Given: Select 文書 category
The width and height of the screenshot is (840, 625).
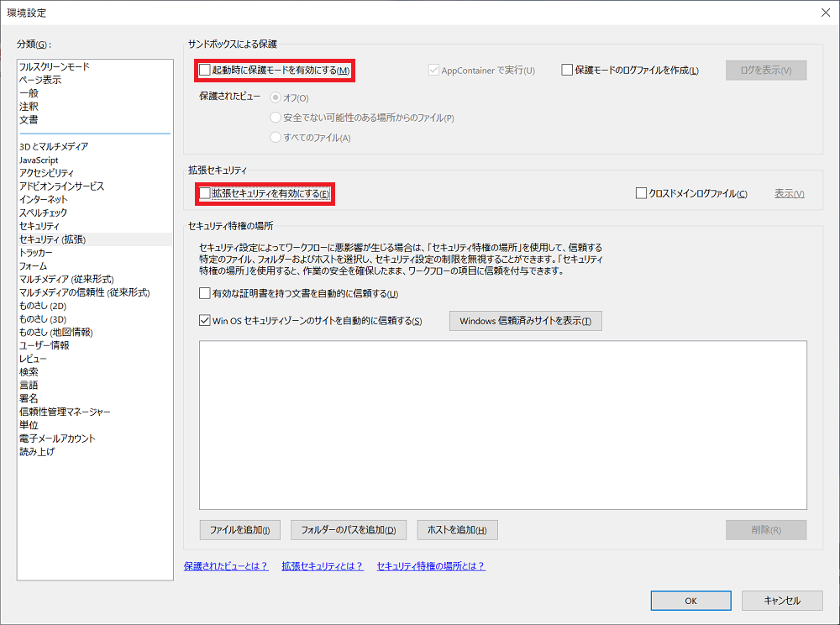Looking at the screenshot, I should (x=29, y=119).
